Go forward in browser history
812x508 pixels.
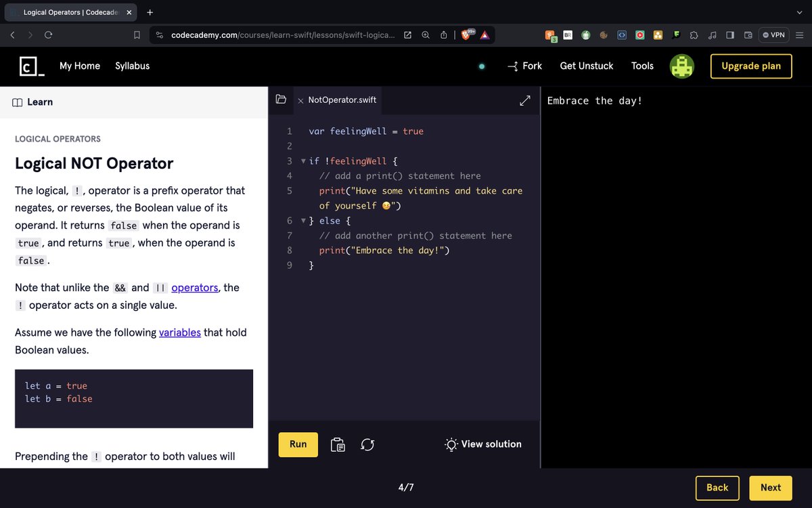[30, 35]
